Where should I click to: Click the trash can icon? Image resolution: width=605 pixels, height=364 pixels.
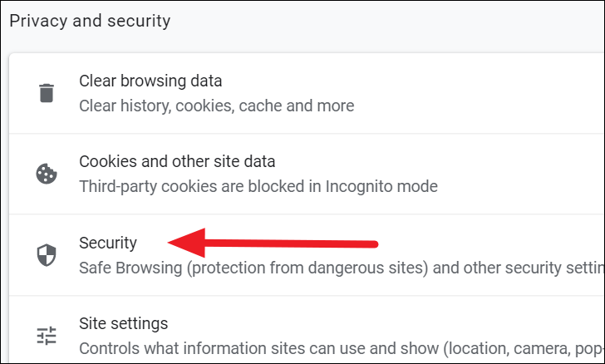click(47, 93)
